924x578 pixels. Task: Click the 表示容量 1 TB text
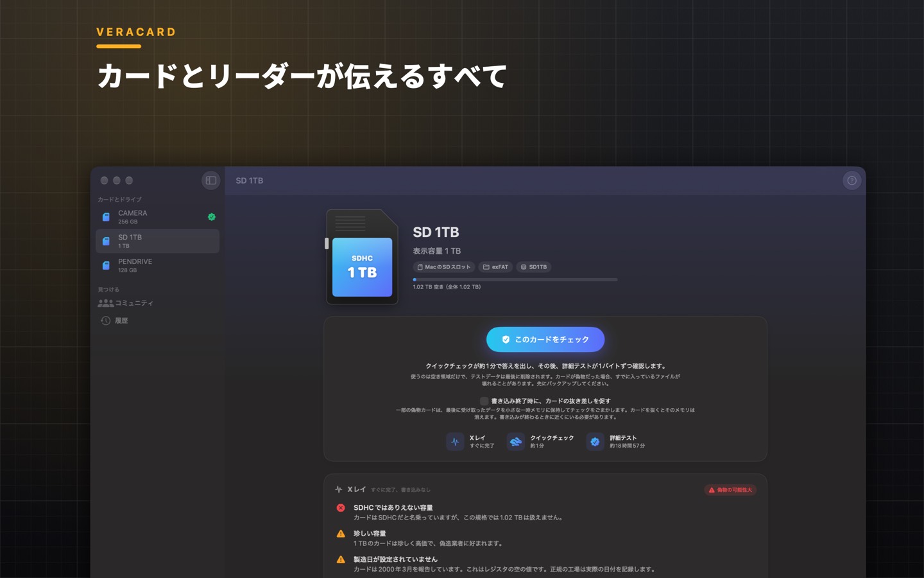point(436,251)
